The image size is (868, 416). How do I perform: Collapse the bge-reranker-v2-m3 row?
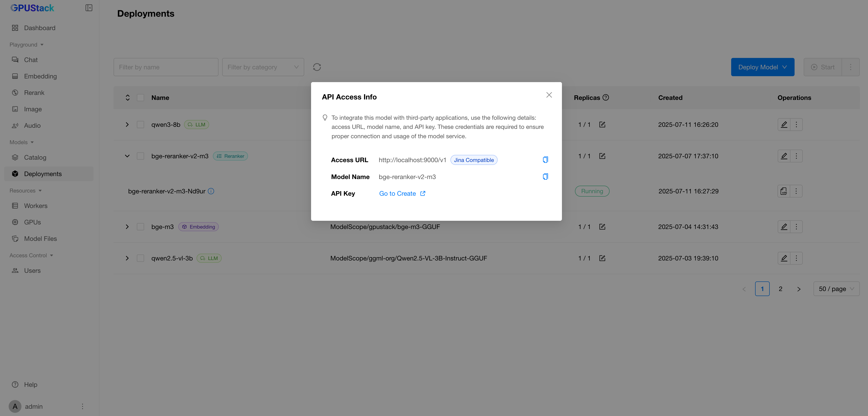[x=127, y=156]
